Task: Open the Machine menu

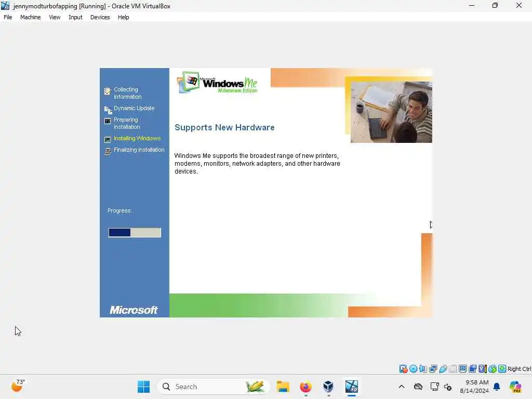Action: [x=30, y=17]
